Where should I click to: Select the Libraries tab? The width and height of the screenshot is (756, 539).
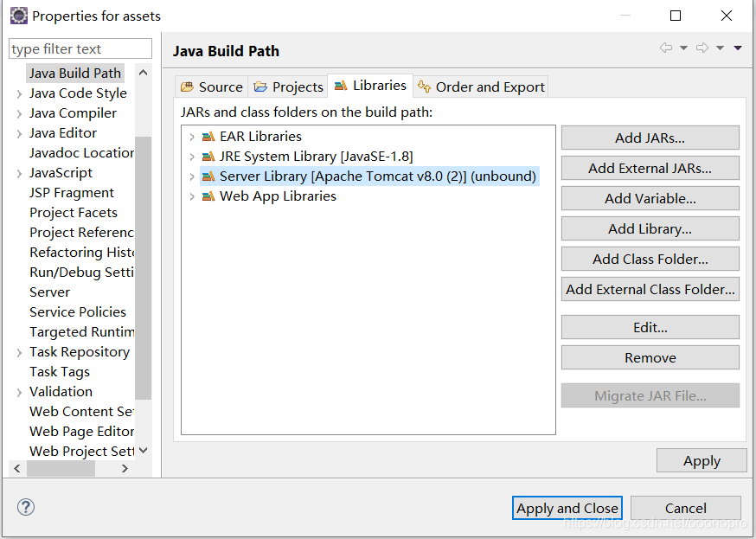(x=370, y=86)
